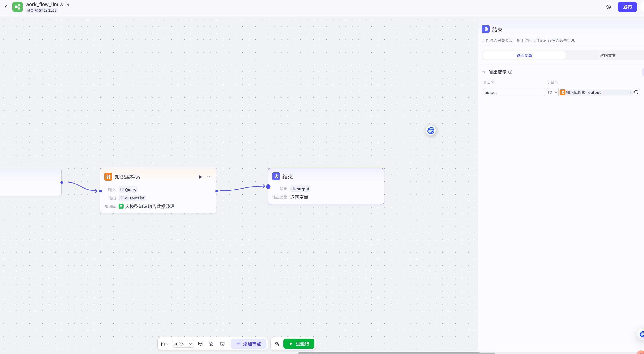Select the 返回变量 tab
This screenshot has width=644, height=354.
[x=524, y=55]
